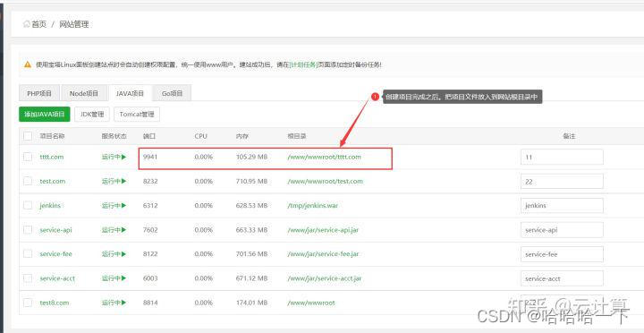
Task: Open path /www/jar/service-fee.jar
Action: tap(323, 254)
